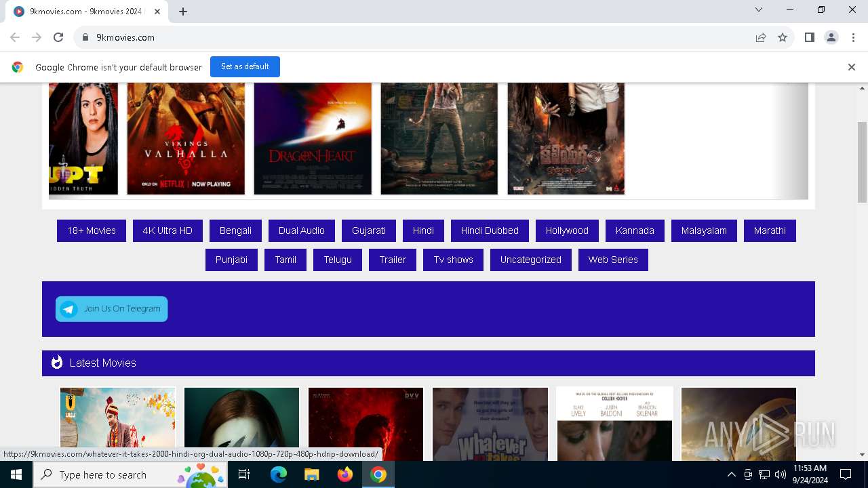
Task: Open volume control in system tray
Action: (x=781, y=474)
